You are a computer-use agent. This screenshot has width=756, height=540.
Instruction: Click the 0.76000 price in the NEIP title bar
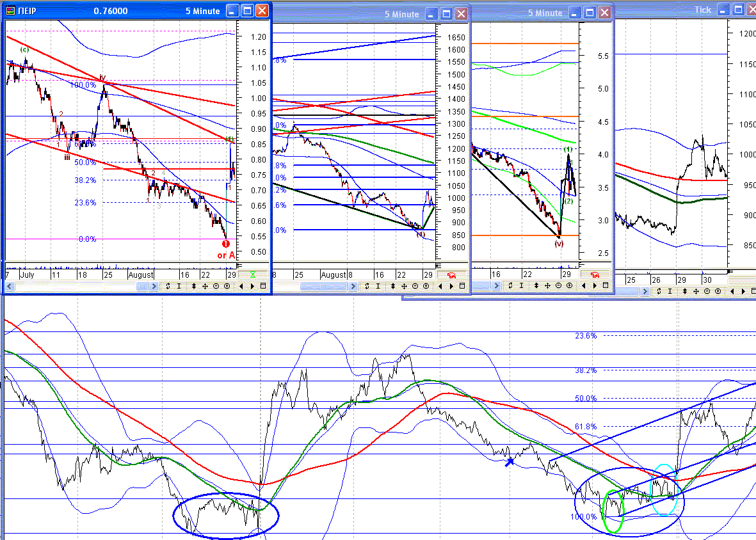pyautogui.click(x=110, y=11)
